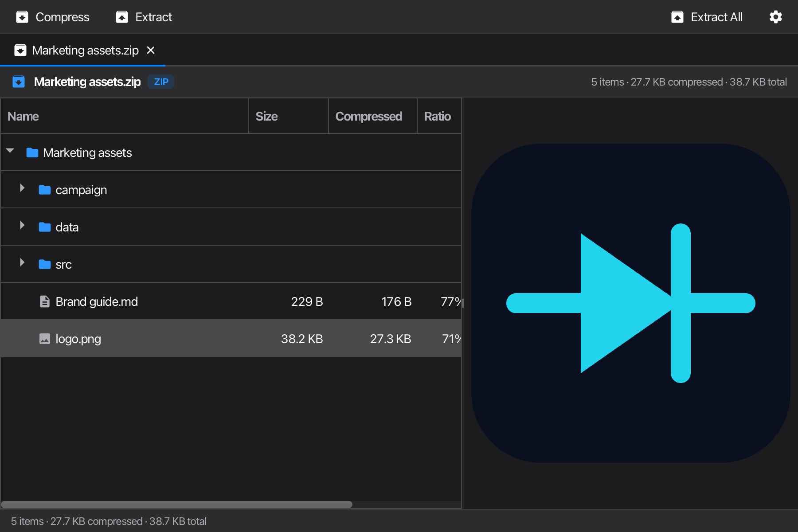Click the 27.3 KB compressed value
The width and height of the screenshot is (798, 532).
click(x=391, y=339)
